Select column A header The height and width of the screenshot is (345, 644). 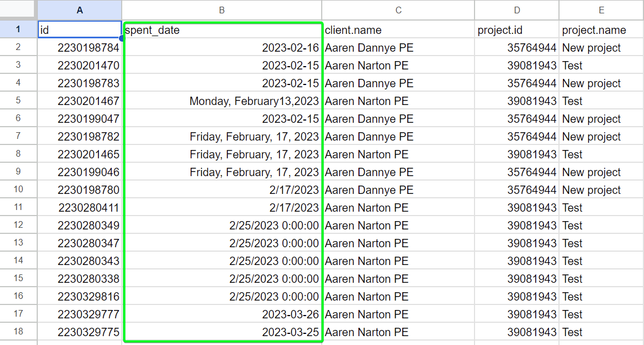(79, 10)
